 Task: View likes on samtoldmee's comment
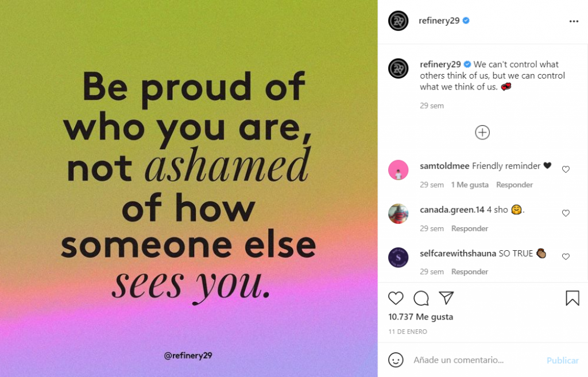[470, 185]
